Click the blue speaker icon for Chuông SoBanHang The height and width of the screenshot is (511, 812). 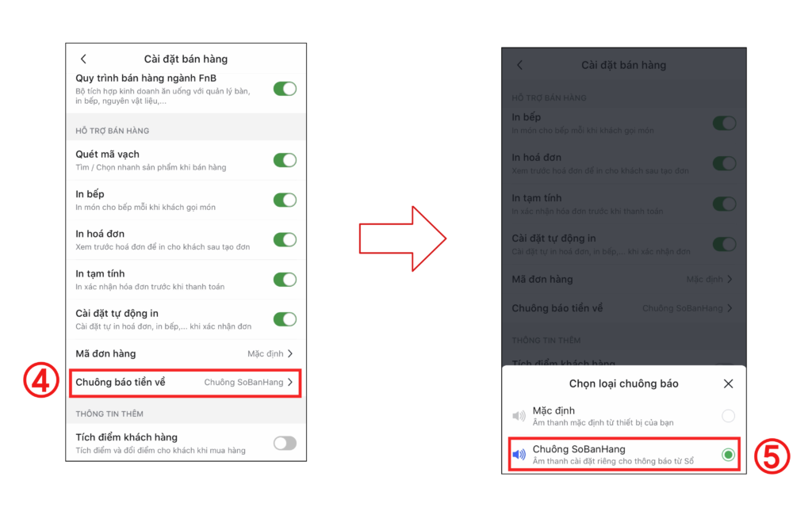(x=519, y=455)
